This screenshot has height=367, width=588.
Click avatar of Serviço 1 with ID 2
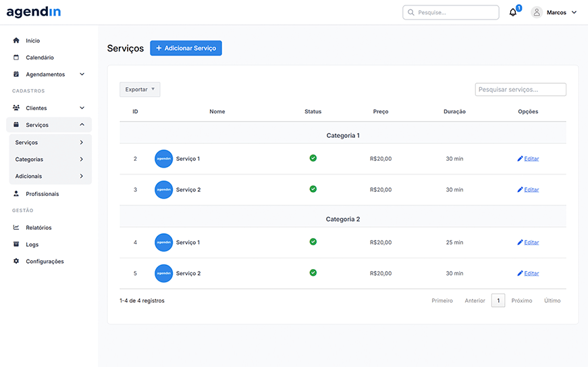tap(163, 159)
